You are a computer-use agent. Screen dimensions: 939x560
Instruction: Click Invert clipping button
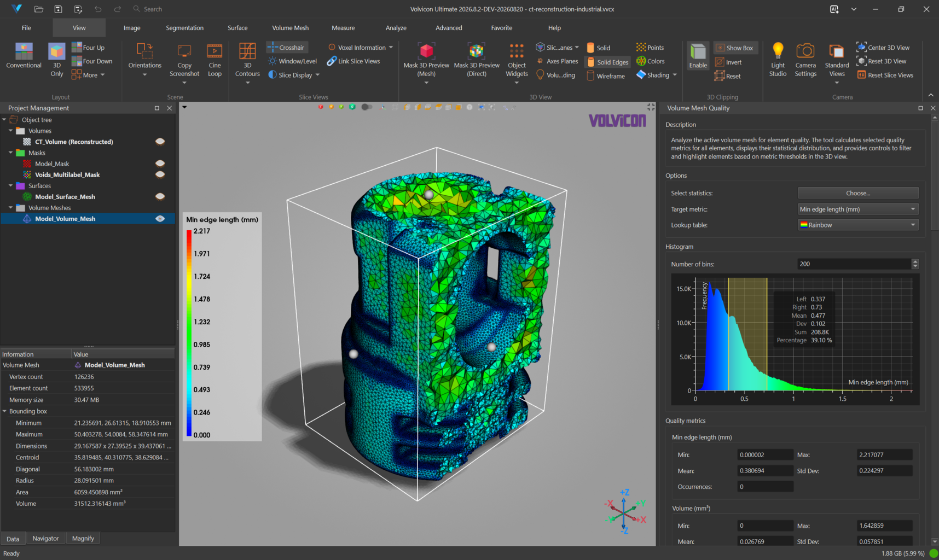pyautogui.click(x=728, y=62)
